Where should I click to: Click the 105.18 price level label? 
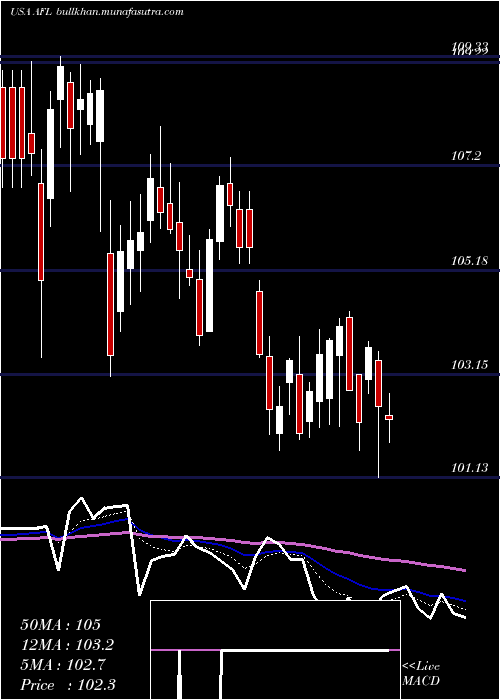(469, 260)
